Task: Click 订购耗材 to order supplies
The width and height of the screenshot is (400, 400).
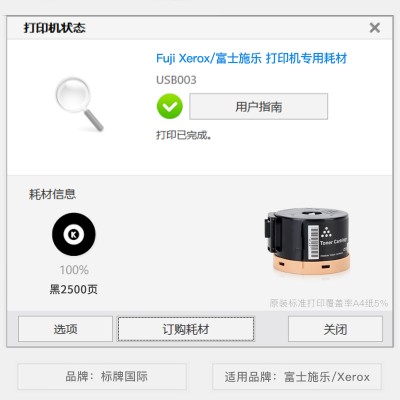Action: point(186,329)
